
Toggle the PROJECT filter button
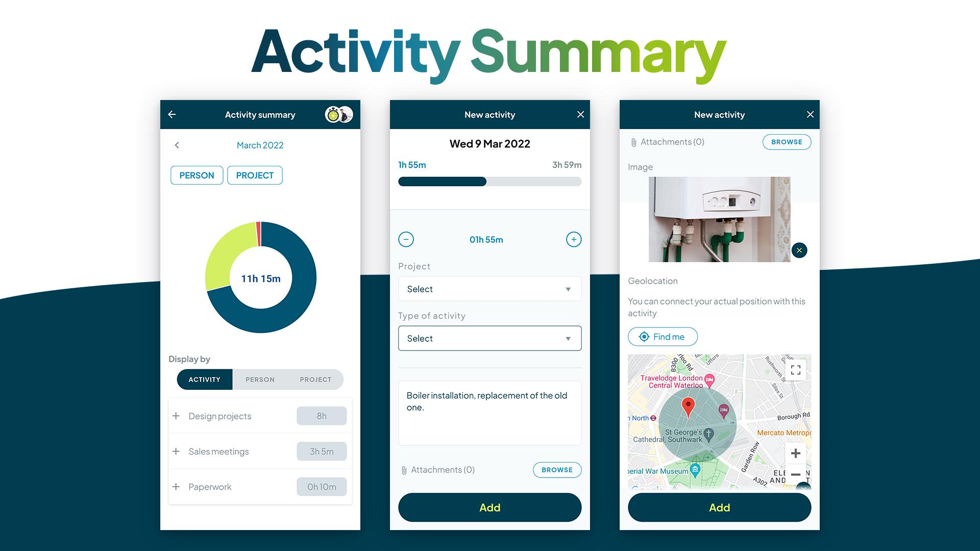[254, 175]
